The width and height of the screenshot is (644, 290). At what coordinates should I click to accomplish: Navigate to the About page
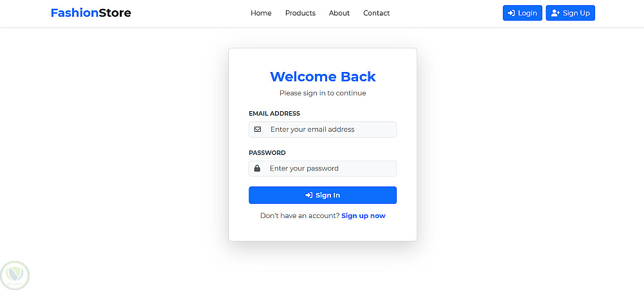[x=339, y=13]
